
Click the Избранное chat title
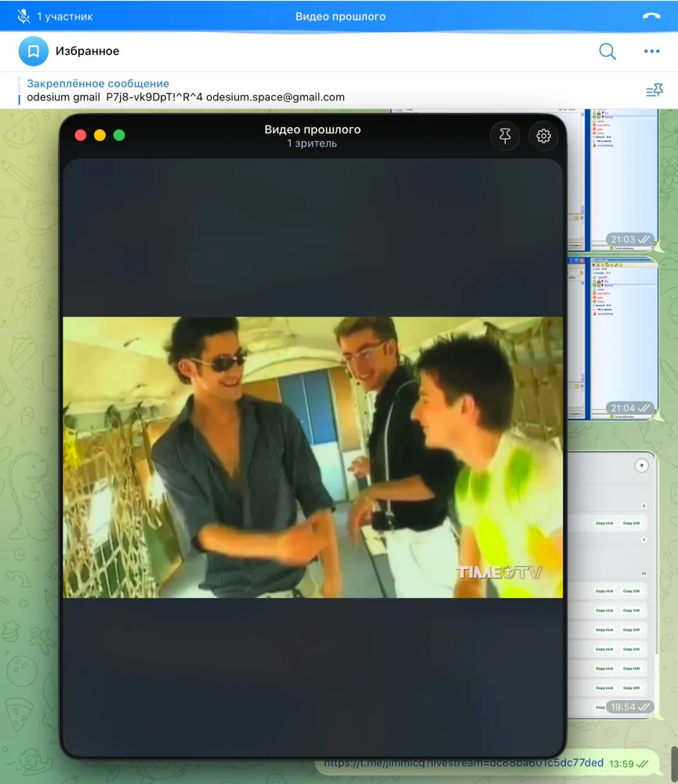[x=87, y=51]
